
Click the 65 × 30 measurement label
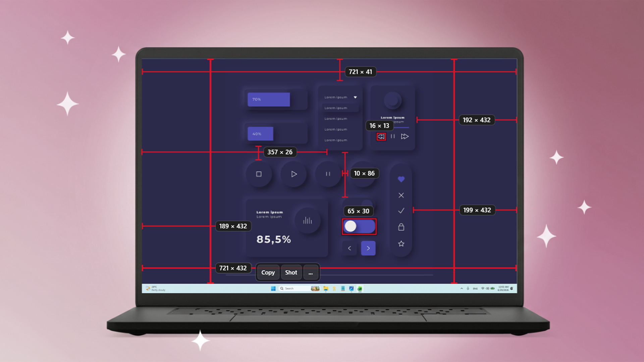[358, 211]
